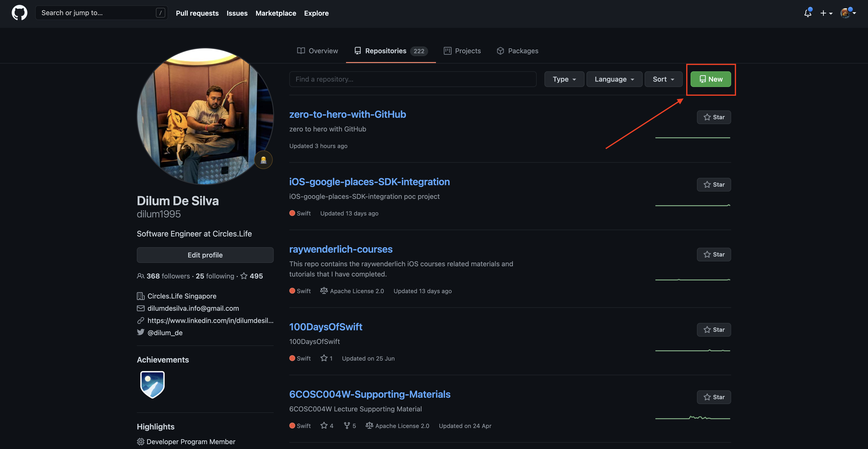868x449 pixels.
Task: Switch to the Overview tab
Action: (317, 51)
